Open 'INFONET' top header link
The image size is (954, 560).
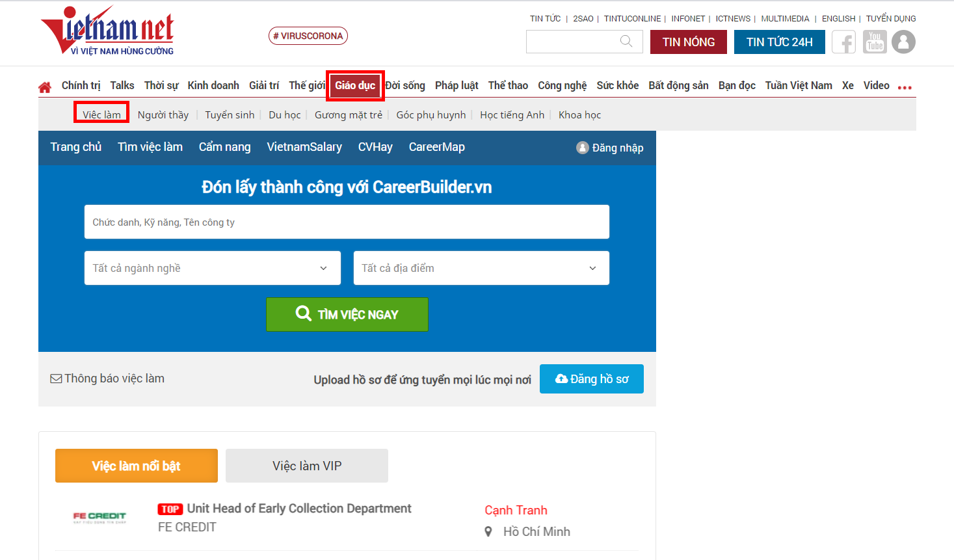pyautogui.click(x=688, y=18)
